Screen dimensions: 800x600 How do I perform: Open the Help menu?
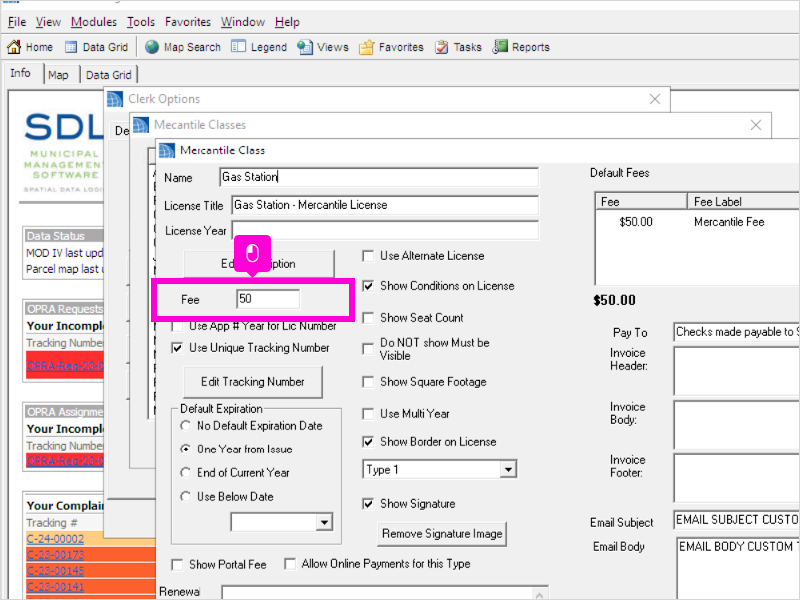click(287, 22)
